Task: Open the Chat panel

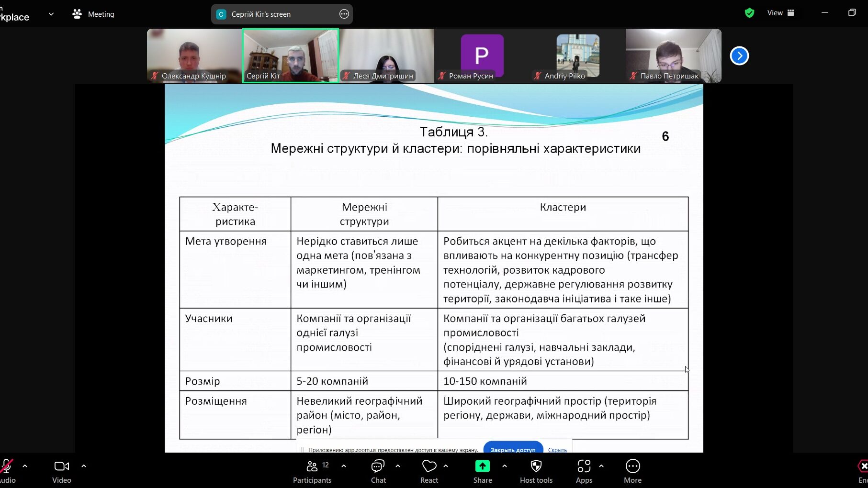Action: 378,471
